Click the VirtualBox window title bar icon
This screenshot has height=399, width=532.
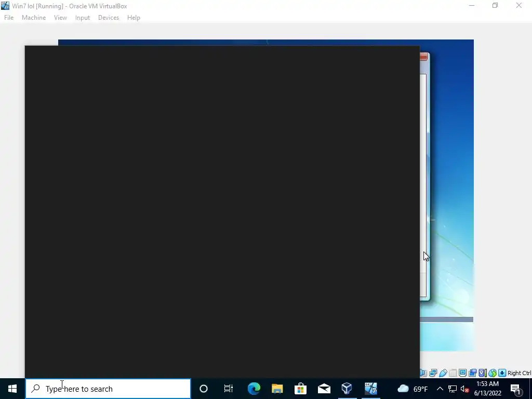coord(5,6)
